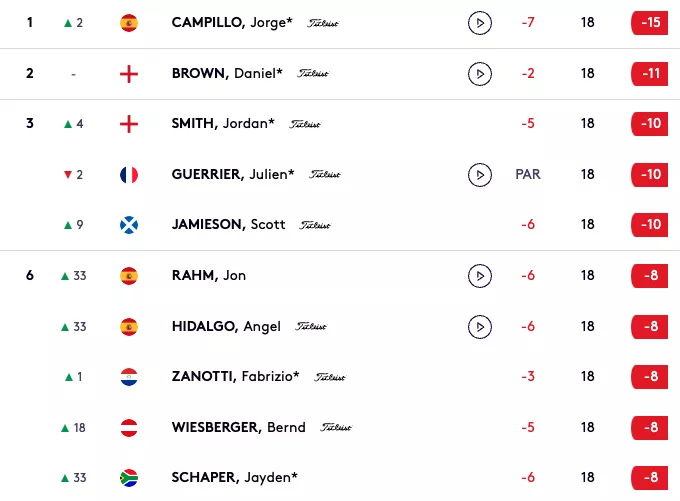The width and height of the screenshot is (680, 501).
Task: Click South Africa flag beside Schaper
Action: (x=129, y=478)
